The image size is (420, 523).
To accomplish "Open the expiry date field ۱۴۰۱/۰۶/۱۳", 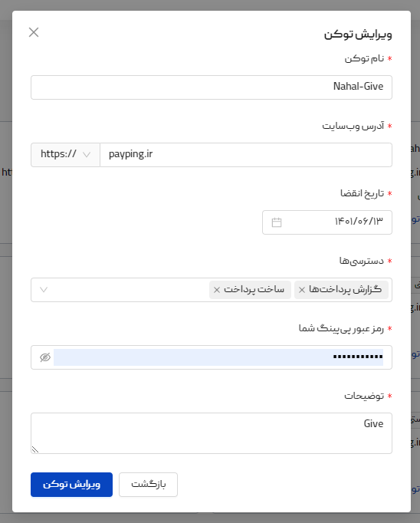I will pyautogui.click(x=327, y=222).
